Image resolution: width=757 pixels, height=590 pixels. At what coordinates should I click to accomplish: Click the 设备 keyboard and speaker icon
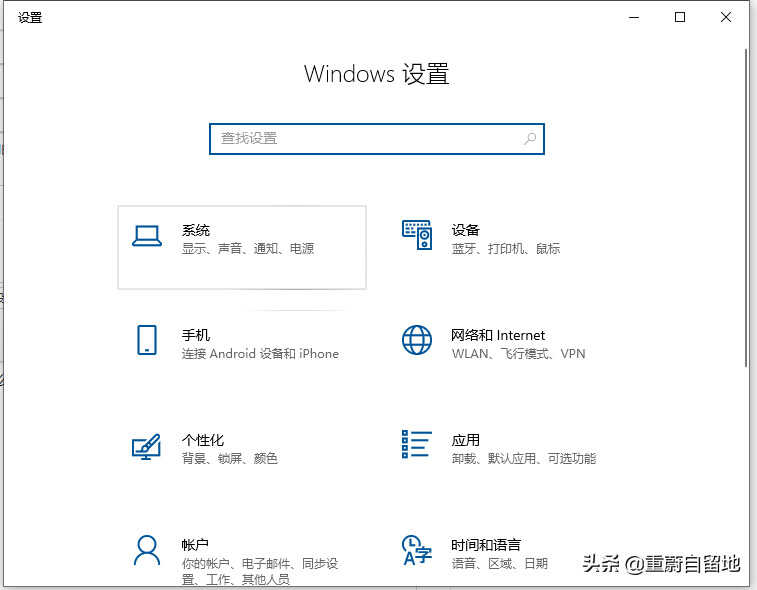416,235
